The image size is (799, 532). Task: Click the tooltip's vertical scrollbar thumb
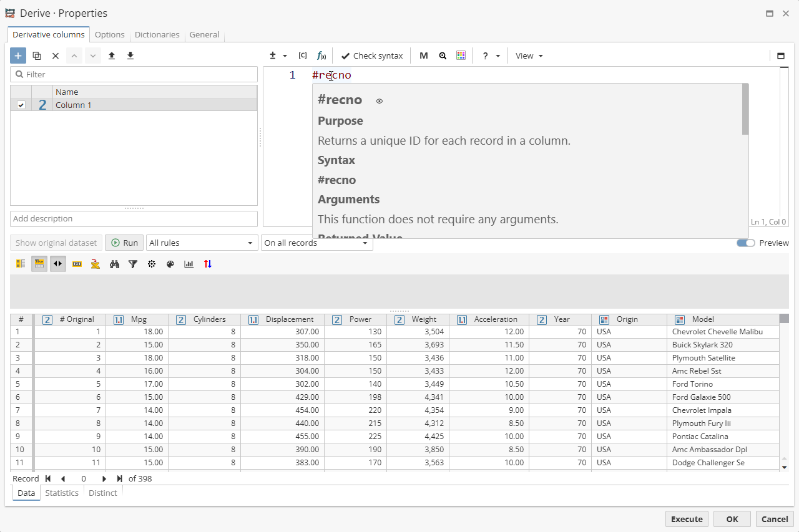745,109
